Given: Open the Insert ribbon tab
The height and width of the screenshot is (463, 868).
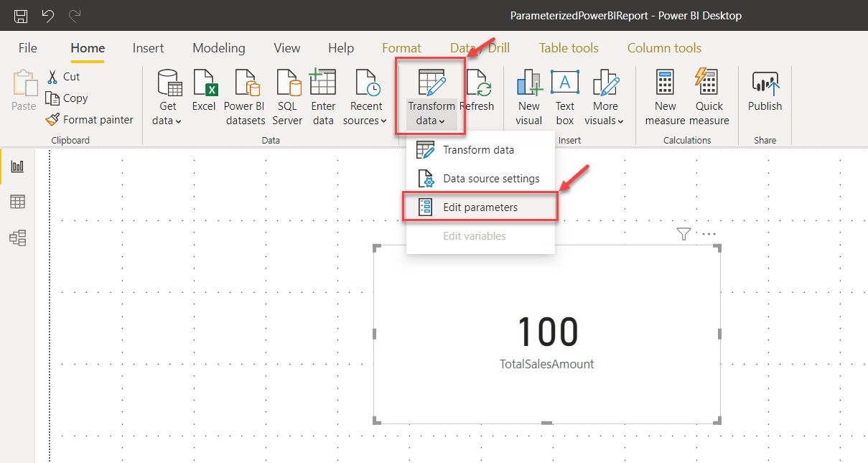Looking at the screenshot, I should [148, 47].
